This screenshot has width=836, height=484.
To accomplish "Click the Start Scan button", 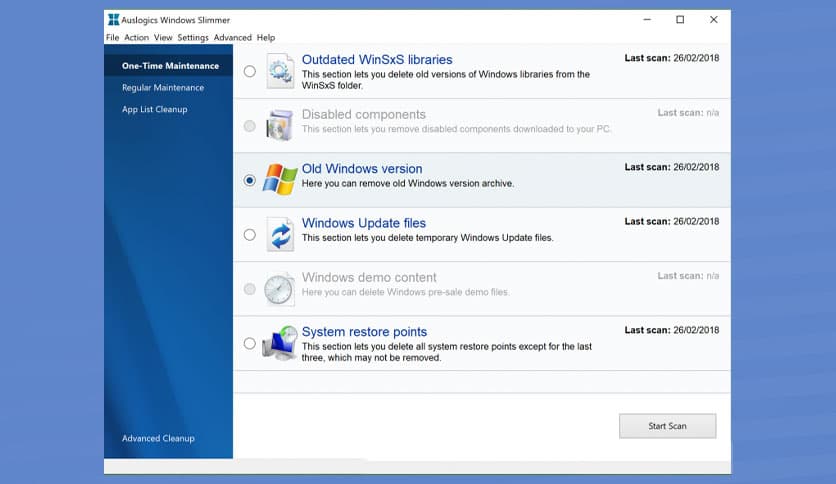I will pyautogui.click(x=668, y=426).
